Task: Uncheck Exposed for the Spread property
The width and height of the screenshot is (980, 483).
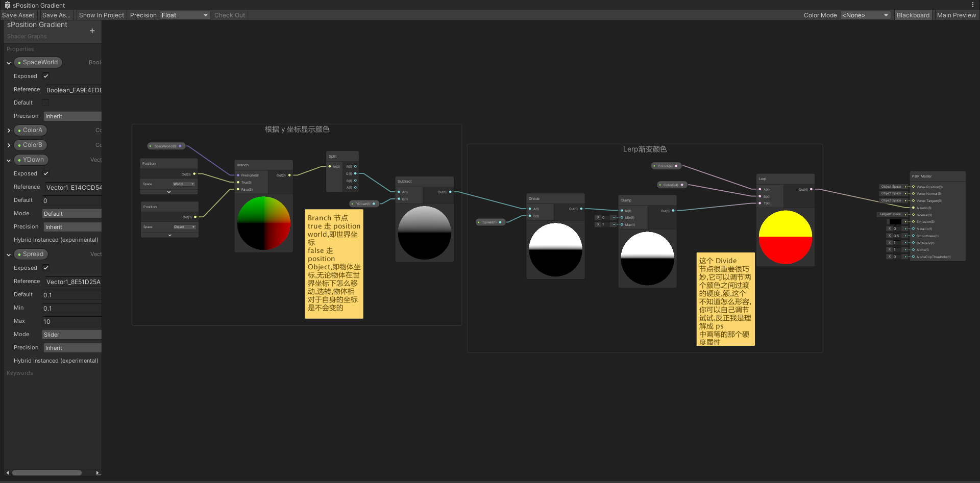Action: [x=45, y=268]
